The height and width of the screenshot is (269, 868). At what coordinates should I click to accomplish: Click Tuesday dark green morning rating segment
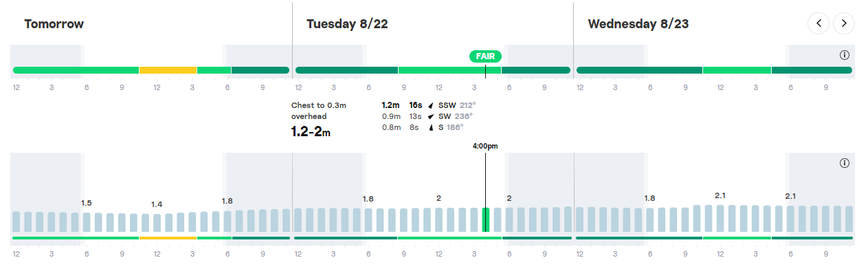pyautogui.click(x=346, y=70)
